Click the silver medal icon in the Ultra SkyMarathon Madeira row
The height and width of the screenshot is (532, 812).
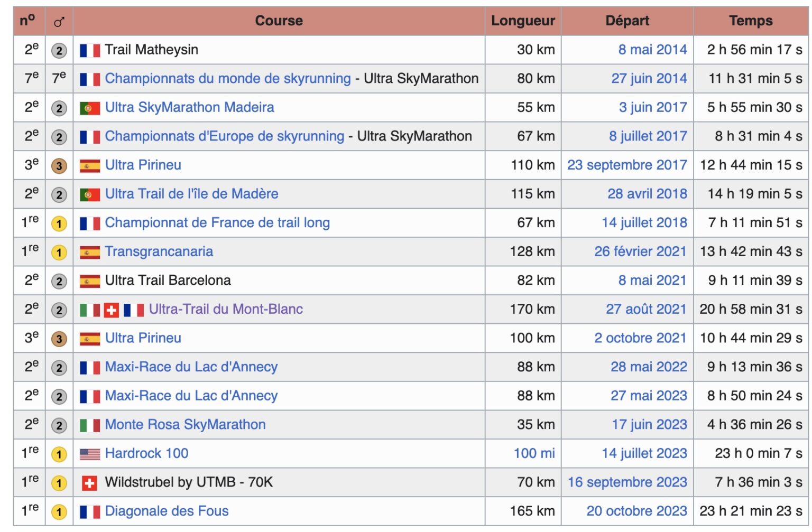pos(59,108)
